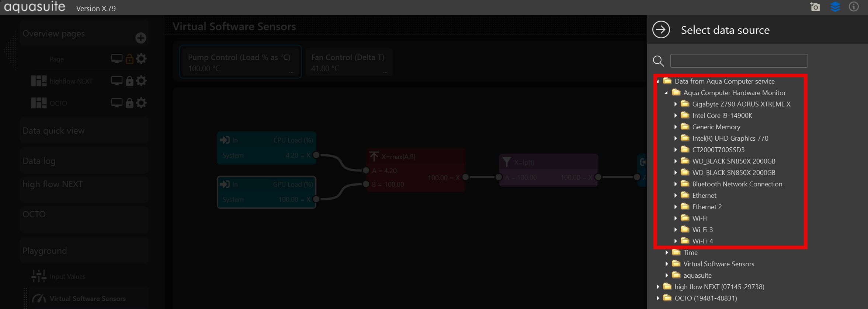This screenshot has width=868, height=309.
Task: Open the OCTO sidebar section
Action: tap(84, 219)
